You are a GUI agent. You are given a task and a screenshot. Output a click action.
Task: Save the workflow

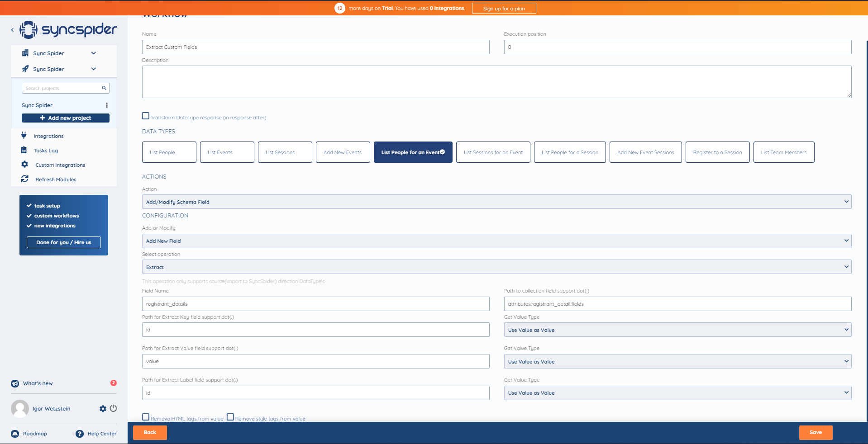click(x=816, y=433)
